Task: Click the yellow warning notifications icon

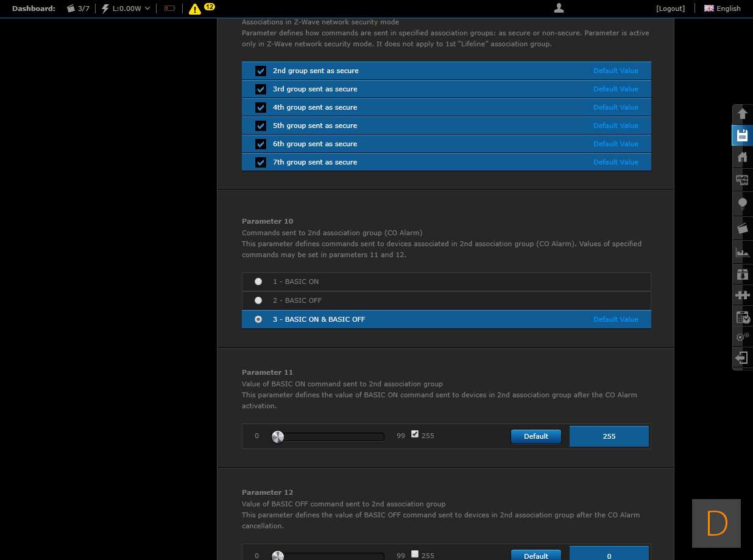Action: [195, 9]
